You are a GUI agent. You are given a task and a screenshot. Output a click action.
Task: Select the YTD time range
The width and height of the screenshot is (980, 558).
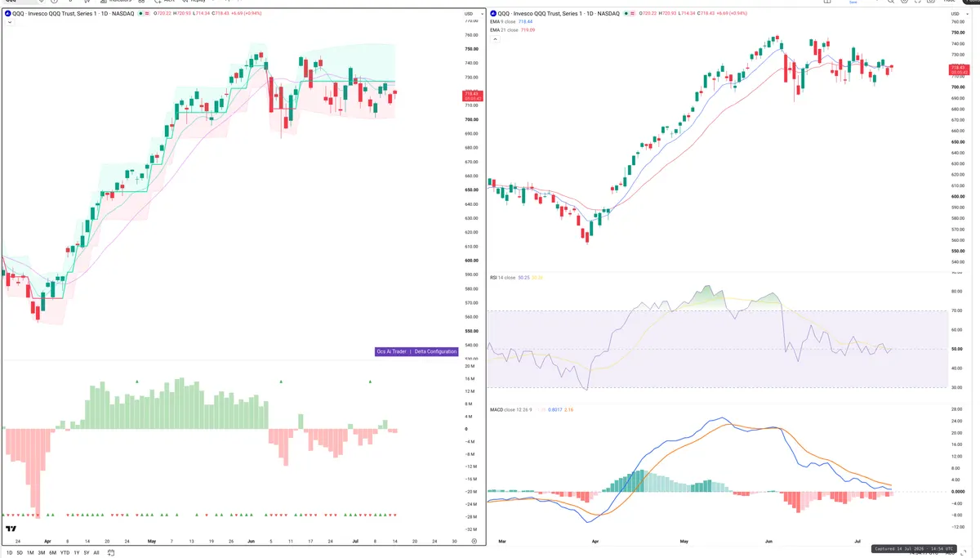click(65, 552)
